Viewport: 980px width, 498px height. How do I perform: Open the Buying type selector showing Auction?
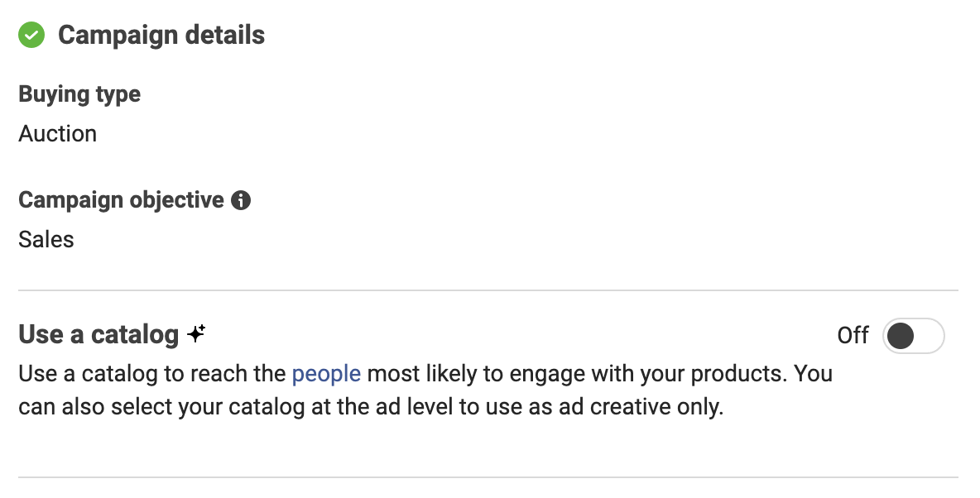click(57, 133)
